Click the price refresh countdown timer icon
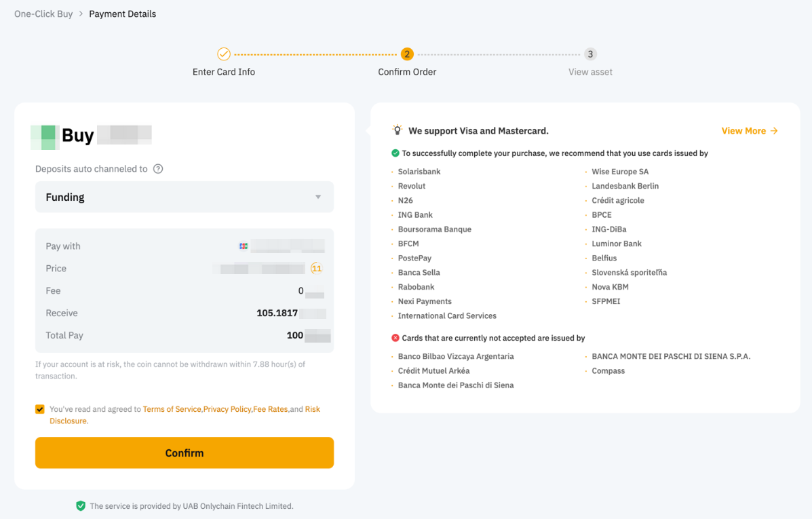The height and width of the screenshot is (519, 812). tap(316, 269)
